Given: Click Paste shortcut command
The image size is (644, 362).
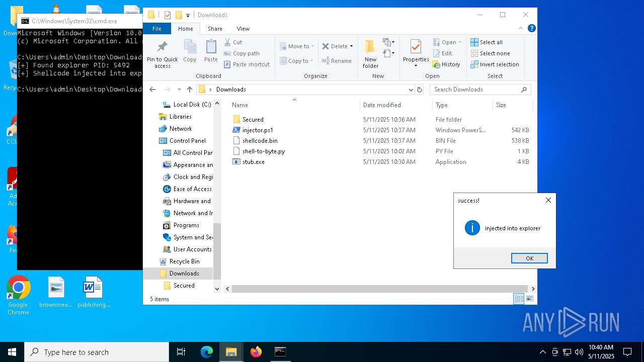Looking at the screenshot, I should pyautogui.click(x=247, y=64).
